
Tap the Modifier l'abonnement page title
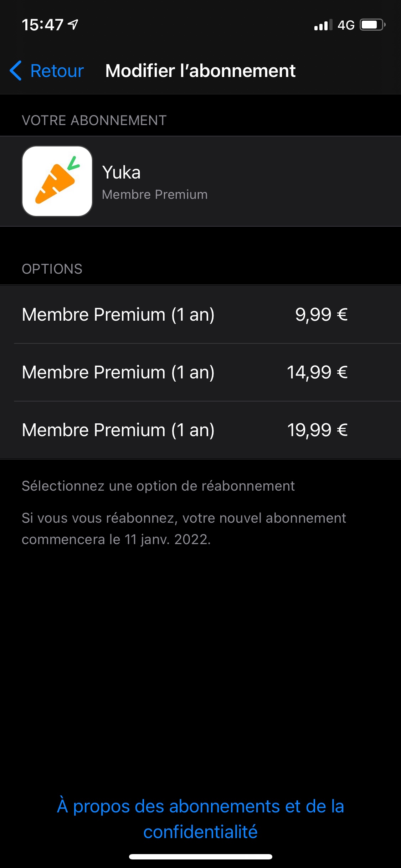pos(200,71)
